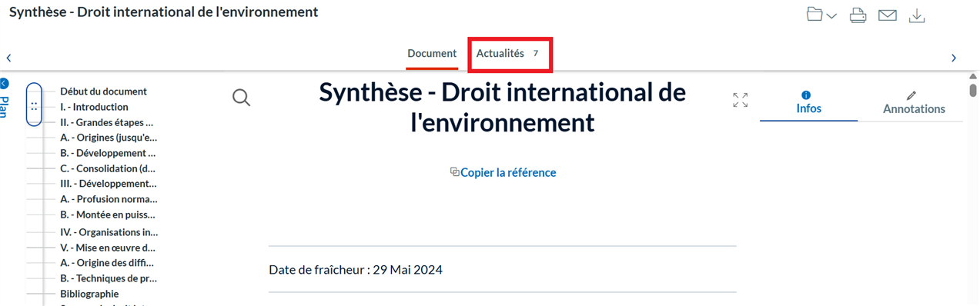Print the document via printer icon

tap(858, 15)
